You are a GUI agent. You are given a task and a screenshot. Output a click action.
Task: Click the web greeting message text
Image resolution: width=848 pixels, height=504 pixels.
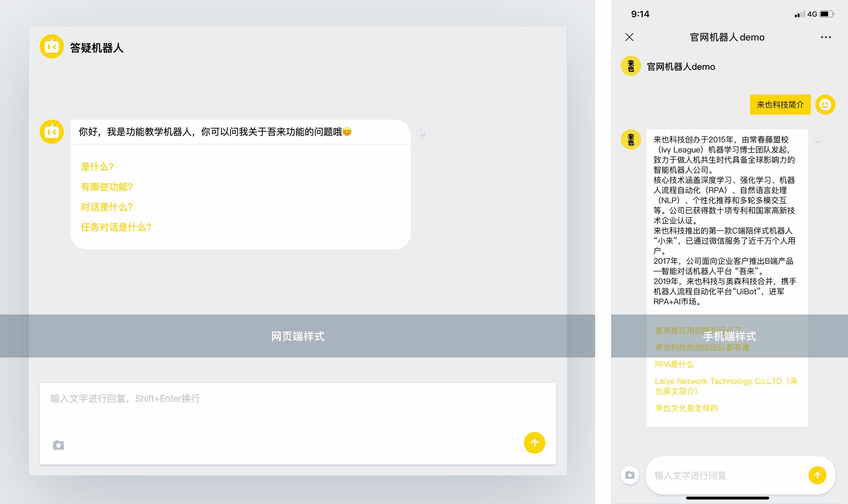pyautogui.click(x=215, y=132)
